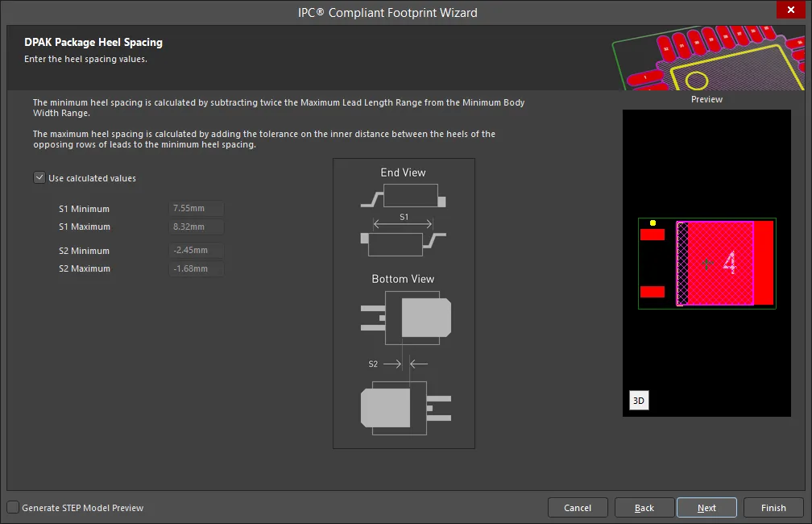This screenshot has height=524, width=812.
Task: Click the yellow pin-1 marker dot in preview
Action: click(x=653, y=222)
